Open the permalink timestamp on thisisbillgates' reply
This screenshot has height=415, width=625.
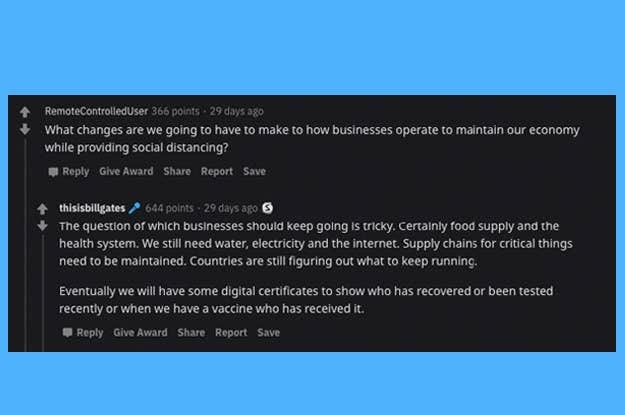click(x=230, y=208)
